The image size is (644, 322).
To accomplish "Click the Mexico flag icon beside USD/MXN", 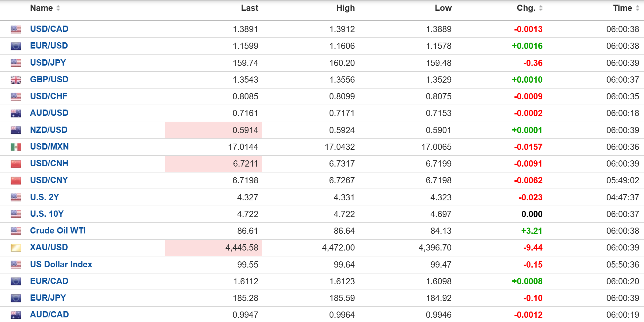I will point(16,147).
